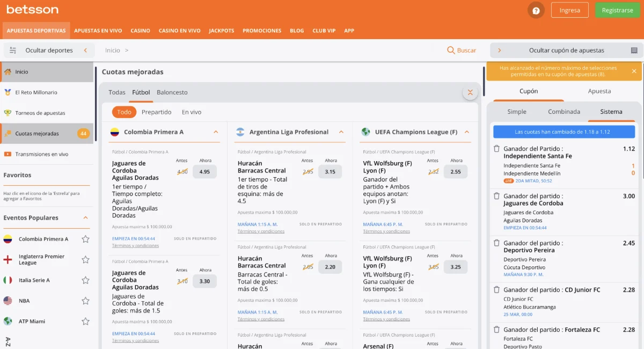Click the bet slip list icon
The width and height of the screenshot is (644, 349).
click(x=634, y=50)
